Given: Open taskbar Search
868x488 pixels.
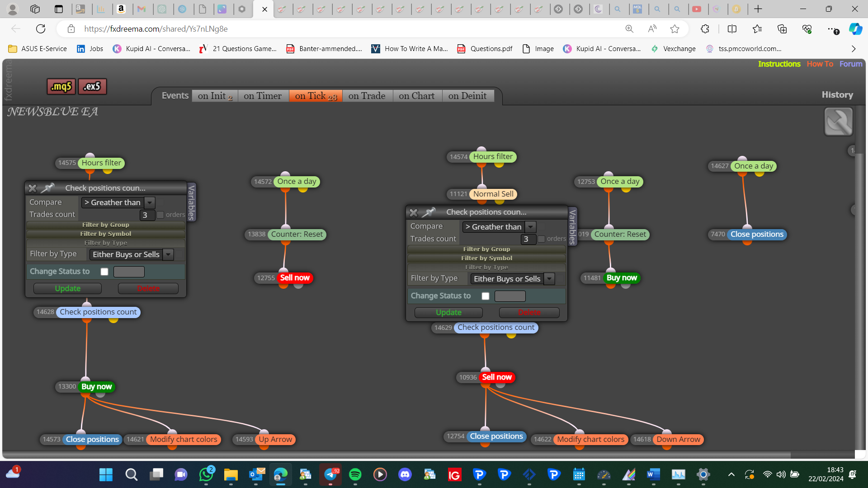Looking at the screenshot, I should (x=131, y=474).
